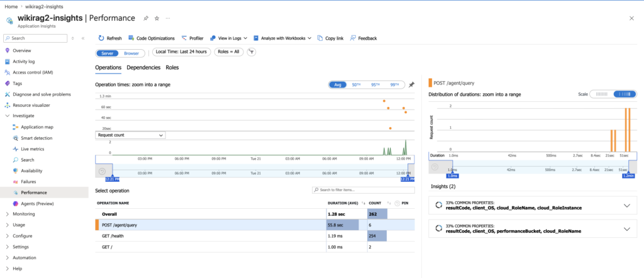Select the GET / operation row
Screen dimensions: 644x278
[255, 247]
